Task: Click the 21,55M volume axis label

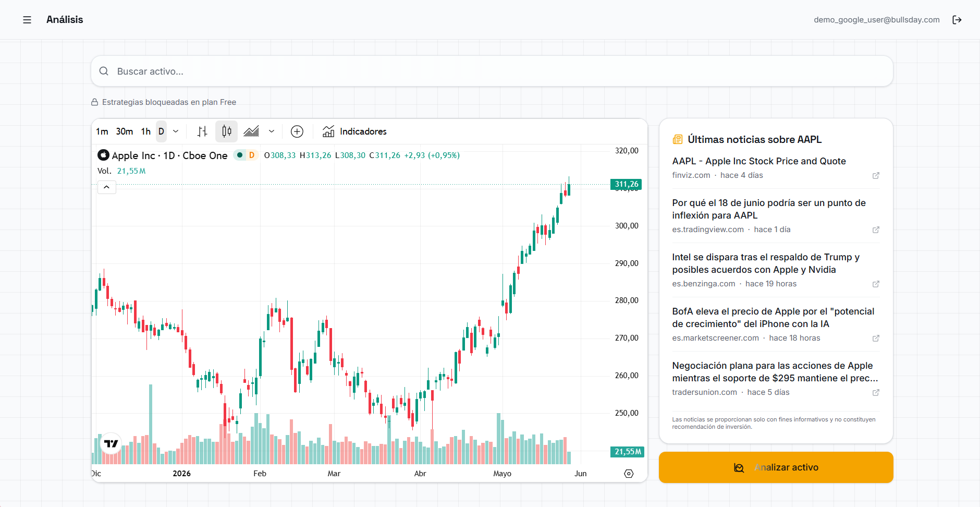Action: pyautogui.click(x=627, y=452)
